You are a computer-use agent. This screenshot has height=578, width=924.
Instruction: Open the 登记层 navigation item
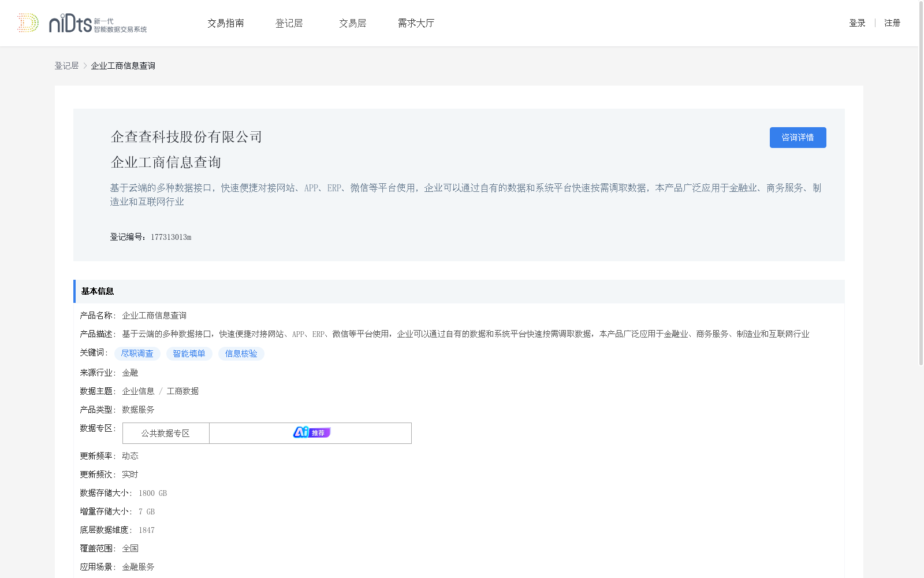coord(289,23)
